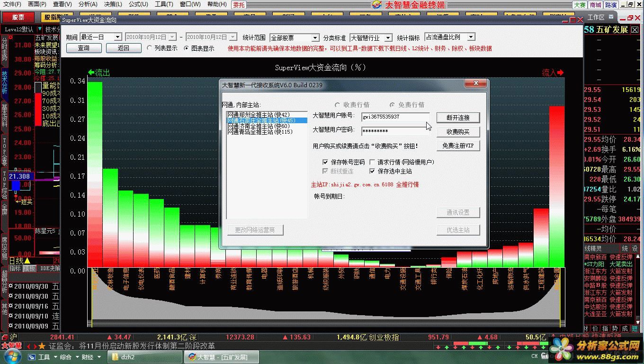Open the dzh2 folder taskbar item
Screen dimensions: 644x364
click(145, 357)
